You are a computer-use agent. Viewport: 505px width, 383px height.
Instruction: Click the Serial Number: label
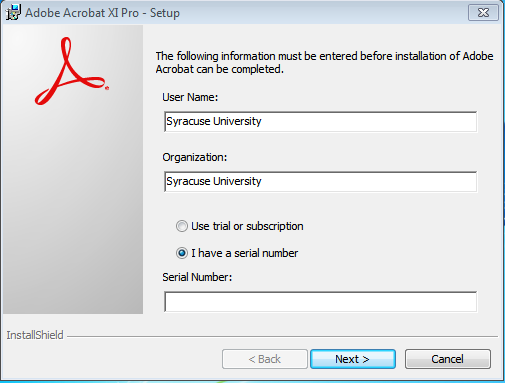coord(197,277)
